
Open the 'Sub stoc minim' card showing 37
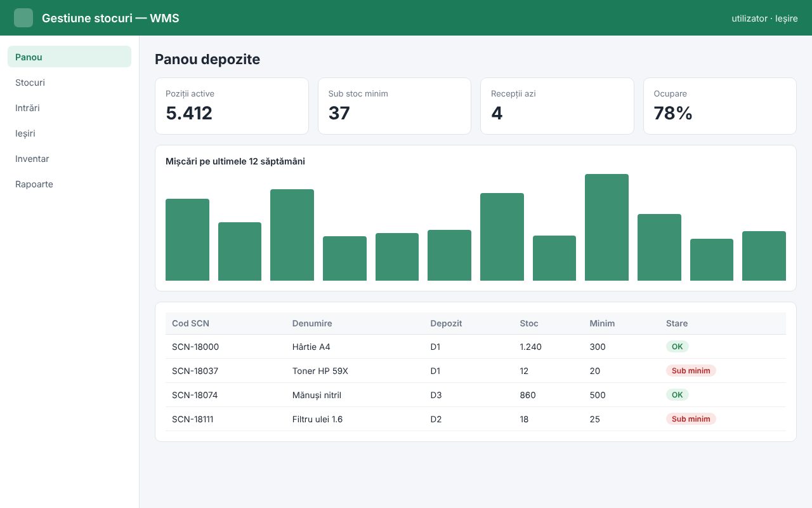395,106
